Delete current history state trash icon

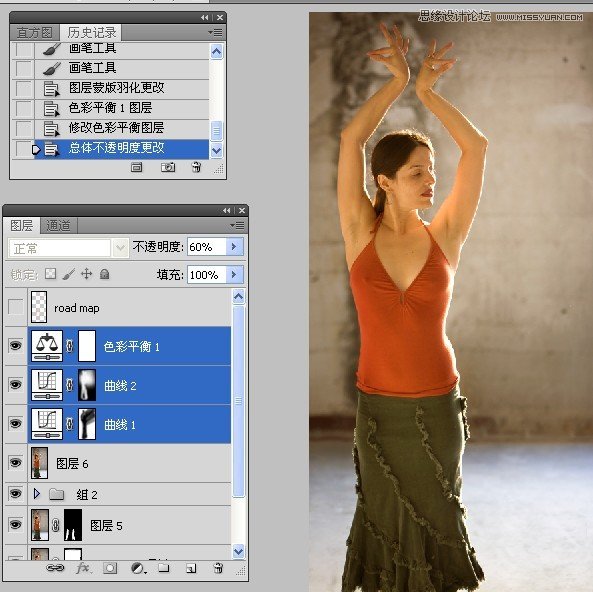point(196,167)
